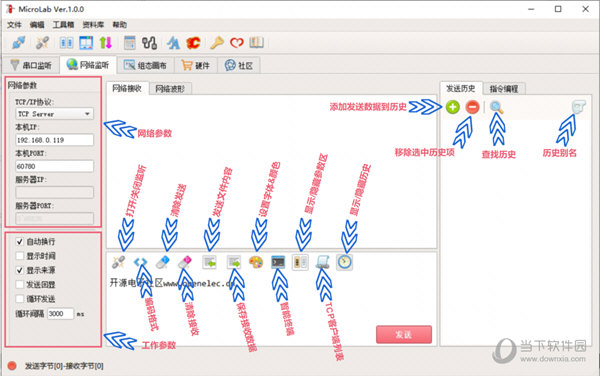Click the blue connect plug toolbar icon

[18, 42]
